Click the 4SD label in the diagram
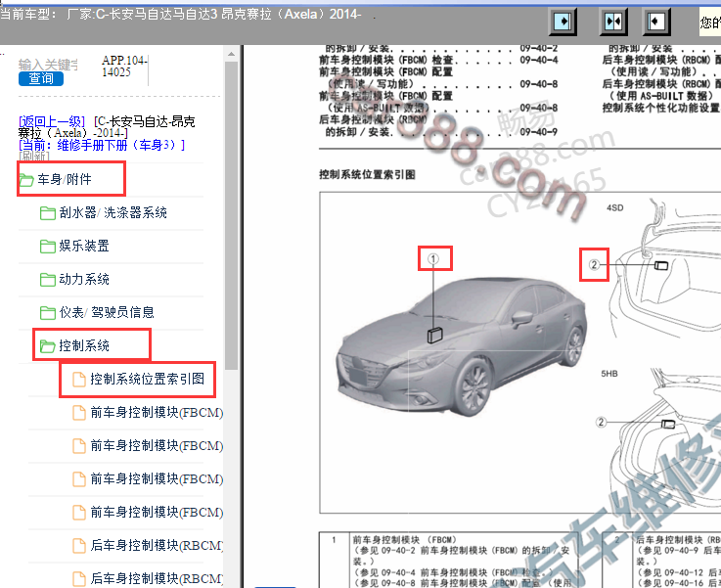Image resolution: width=721 pixels, height=588 pixels. tap(614, 207)
